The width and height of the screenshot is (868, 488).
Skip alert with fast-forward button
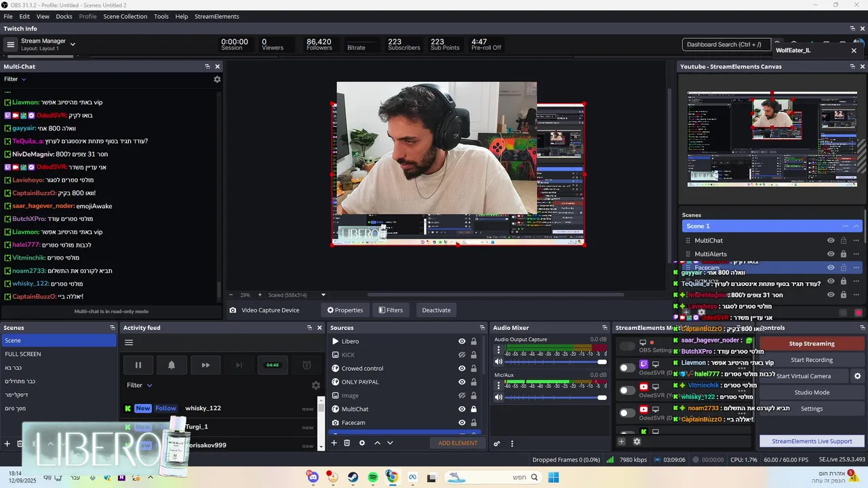pyautogui.click(x=205, y=365)
